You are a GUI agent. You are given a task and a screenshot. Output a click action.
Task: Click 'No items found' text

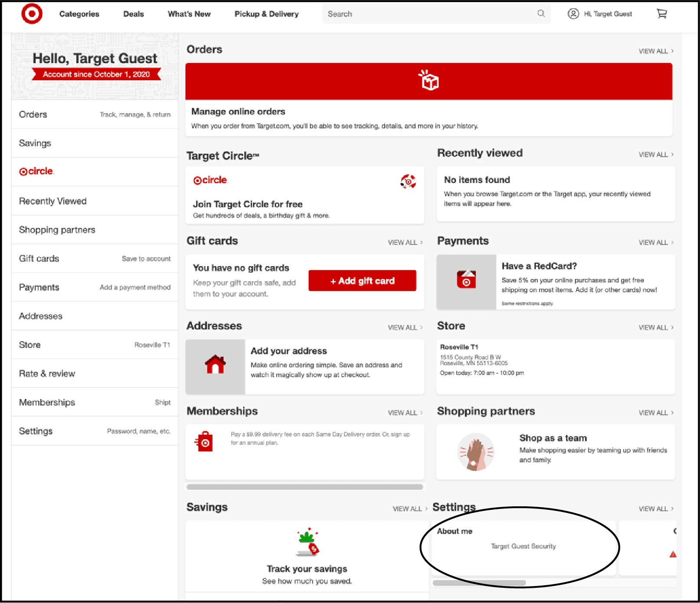tap(477, 180)
